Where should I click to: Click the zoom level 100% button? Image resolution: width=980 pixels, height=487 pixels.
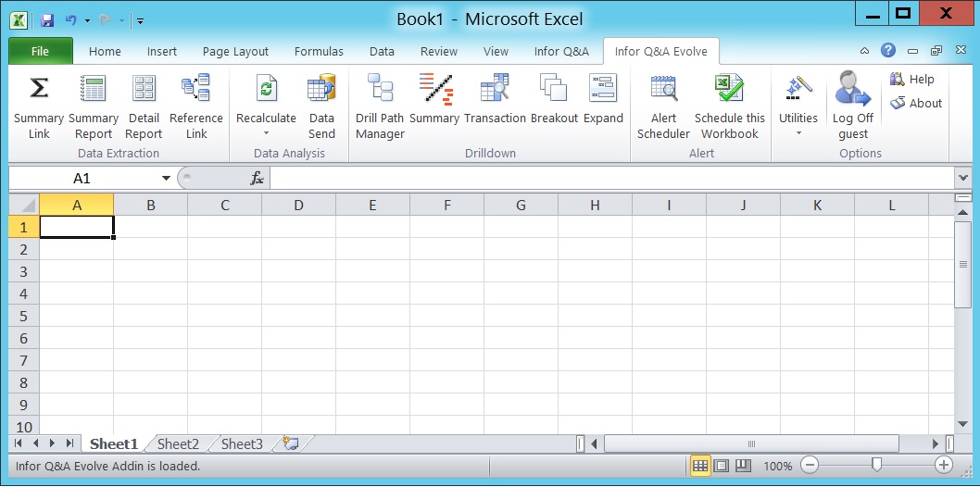coord(777,466)
